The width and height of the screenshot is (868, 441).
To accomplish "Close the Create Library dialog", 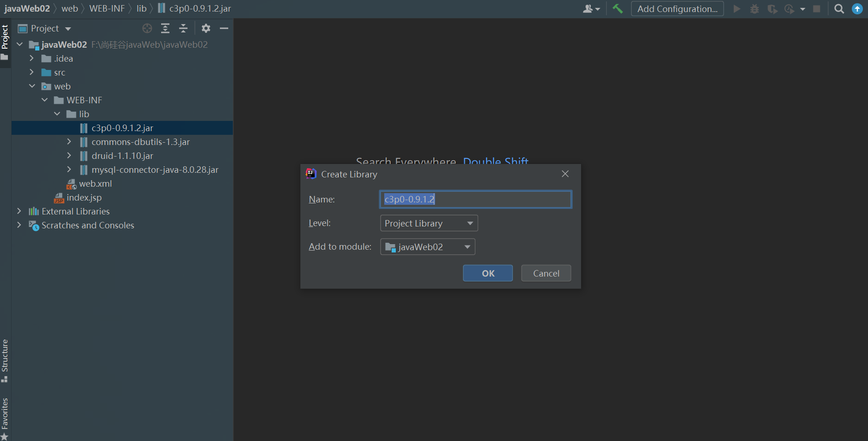I will [x=565, y=174].
